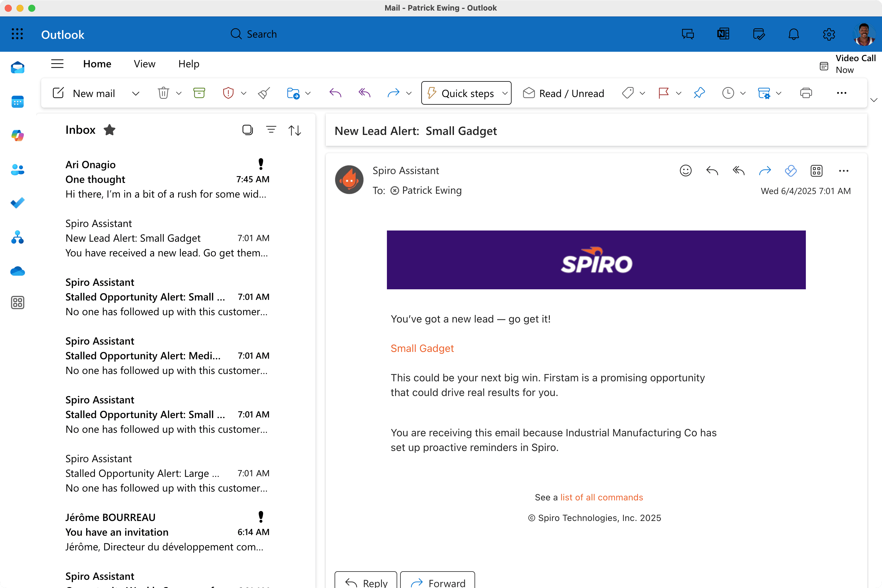Image resolution: width=882 pixels, height=588 pixels.
Task: Click Reply button below message
Action: click(366, 580)
